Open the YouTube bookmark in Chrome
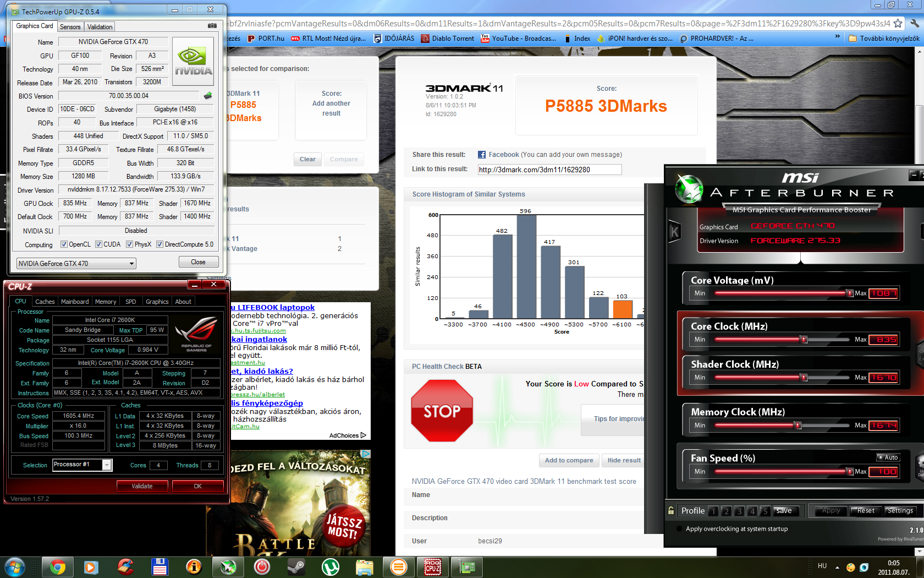Viewport: 924px width, 578px height. 518,39
